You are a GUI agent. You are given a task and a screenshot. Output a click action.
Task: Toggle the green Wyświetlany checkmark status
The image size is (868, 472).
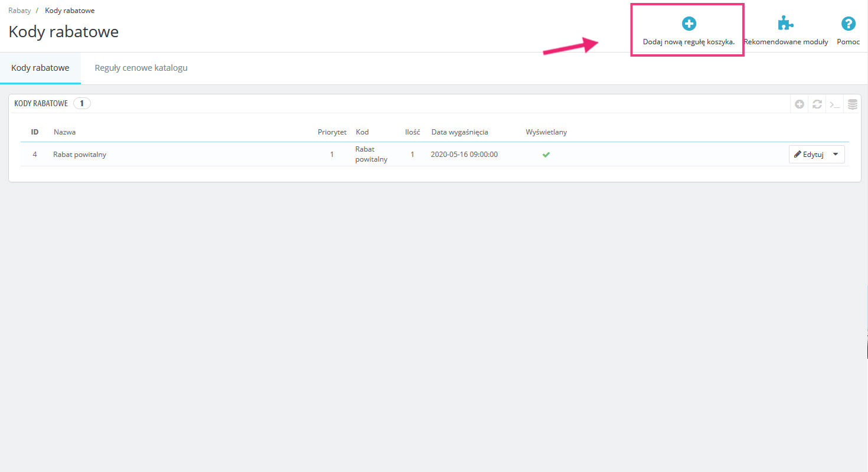click(x=546, y=155)
